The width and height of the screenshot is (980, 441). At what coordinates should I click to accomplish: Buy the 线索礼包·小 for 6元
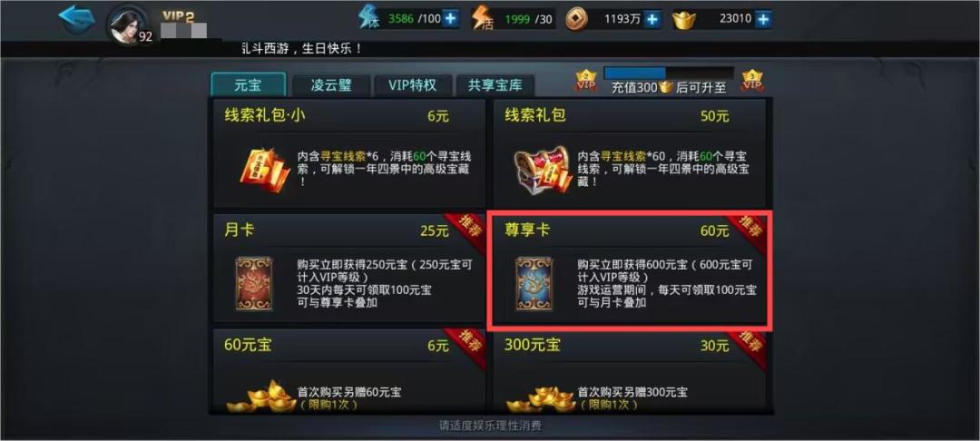[349, 153]
